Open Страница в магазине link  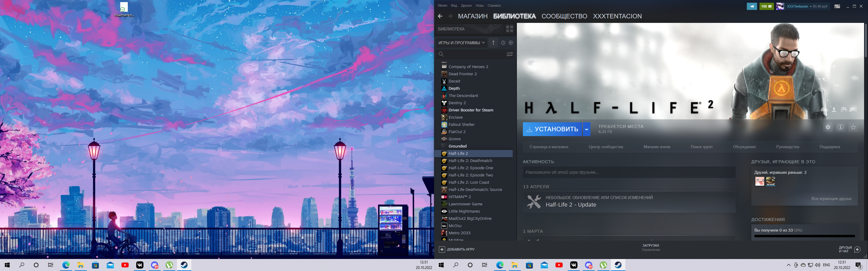[549, 147]
